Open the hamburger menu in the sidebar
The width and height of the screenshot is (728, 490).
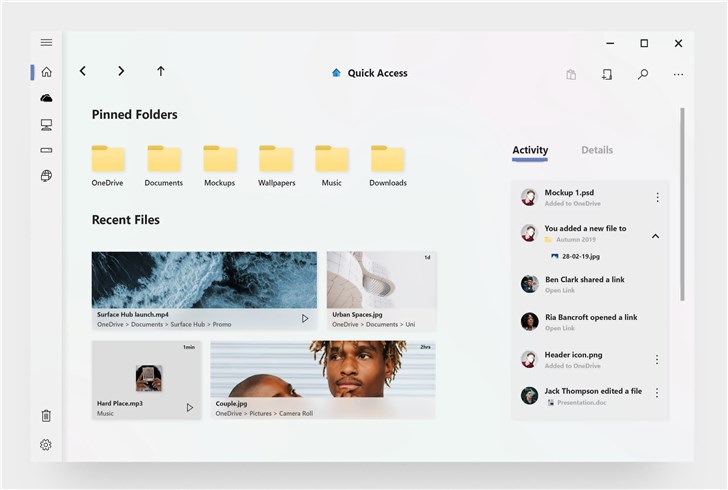[x=46, y=42]
